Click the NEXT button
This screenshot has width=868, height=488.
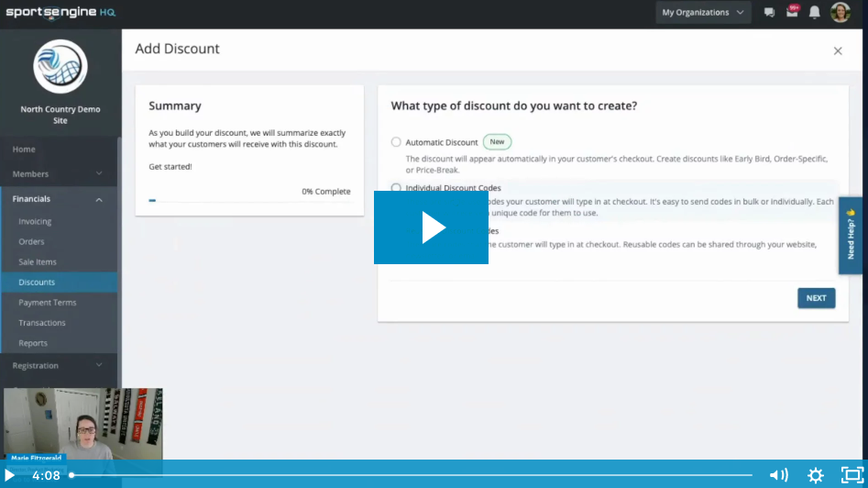[x=816, y=298]
